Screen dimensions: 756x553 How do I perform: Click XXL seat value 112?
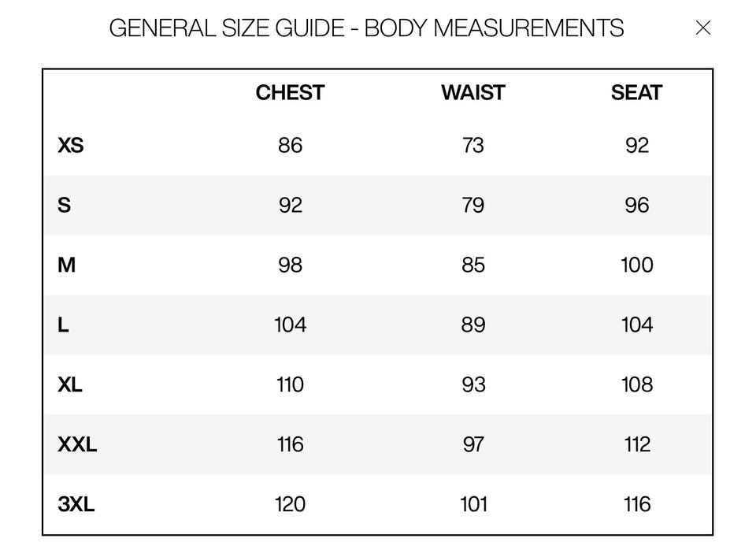pyautogui.click(x=636, y=444)
